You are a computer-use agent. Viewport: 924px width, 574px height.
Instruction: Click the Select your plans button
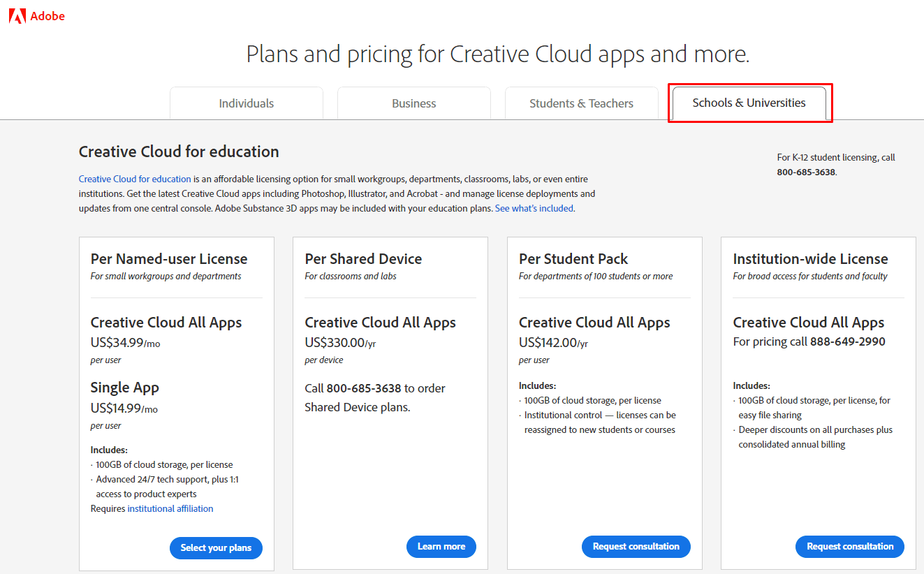[216, 547]
